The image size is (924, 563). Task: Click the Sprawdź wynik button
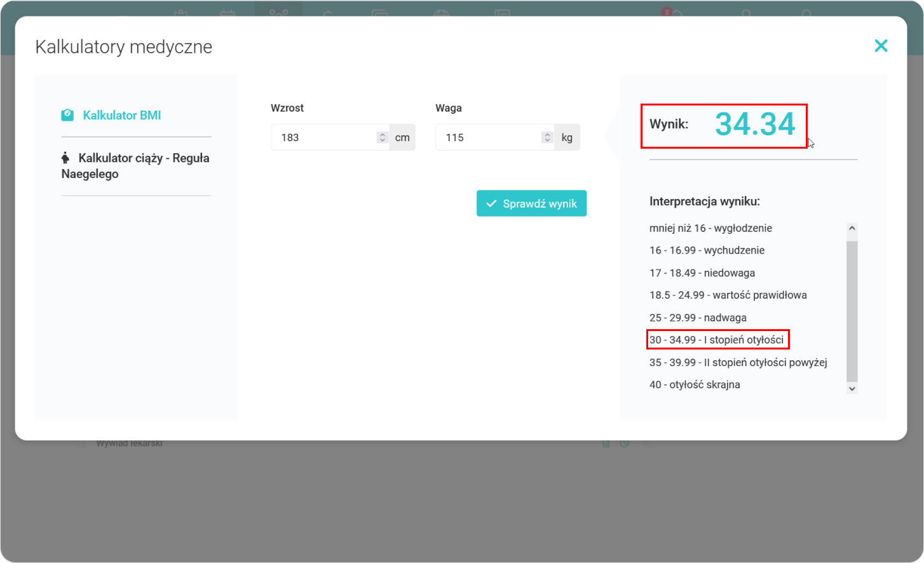pos(531,203)
